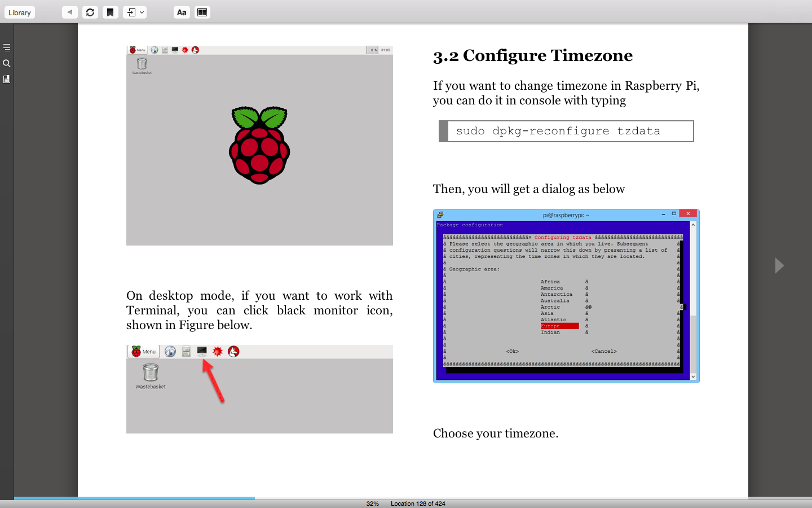Click the 'On desktop mode' paragraph

pos(259,310)
